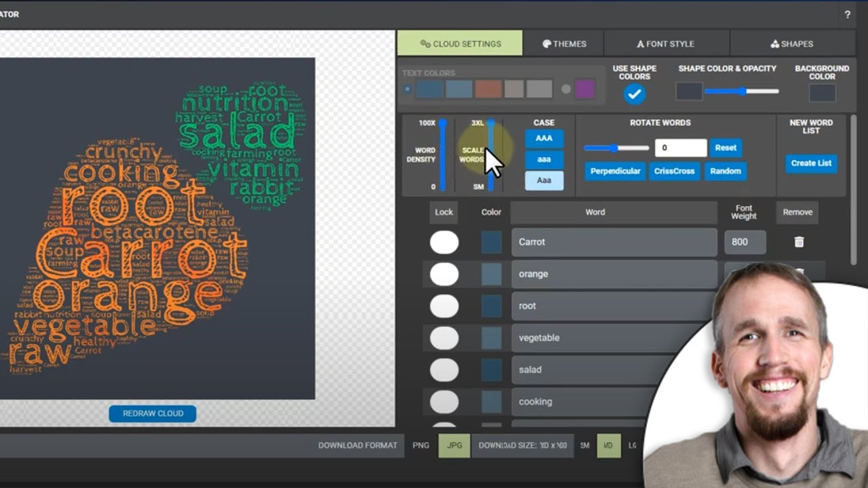Image resolution: width=868 pixels, height=488 pixels.
Task: Click the word cloud preview image
Action: pos(157,228)
